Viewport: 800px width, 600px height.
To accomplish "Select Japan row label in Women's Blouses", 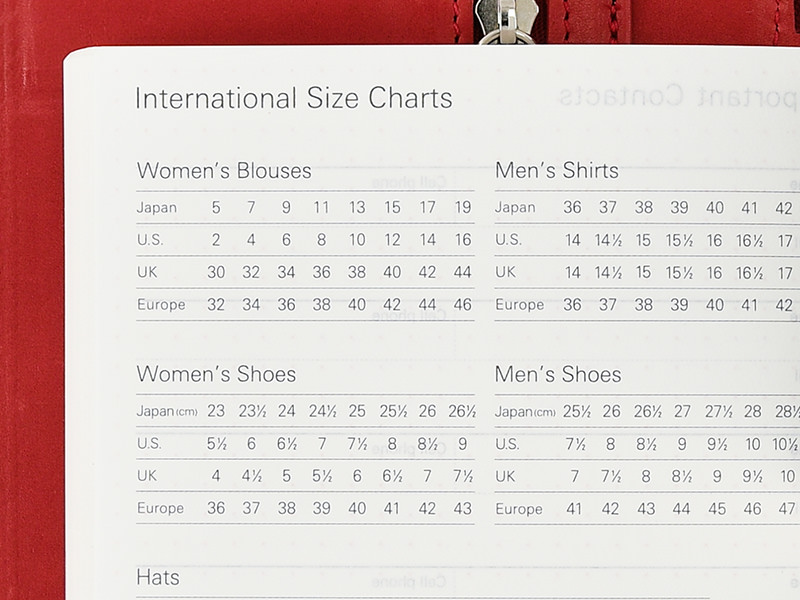I will [x=157, y=208].
